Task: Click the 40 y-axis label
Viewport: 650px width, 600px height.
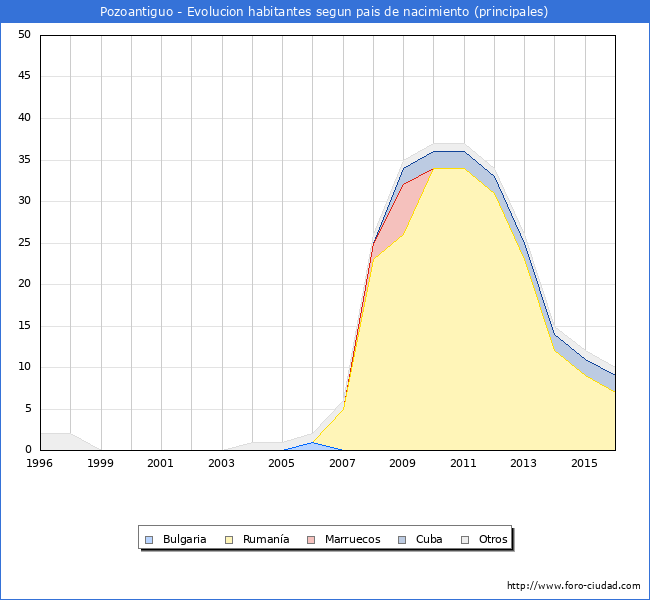Action: pyautogui.click(x=24, y=117)
